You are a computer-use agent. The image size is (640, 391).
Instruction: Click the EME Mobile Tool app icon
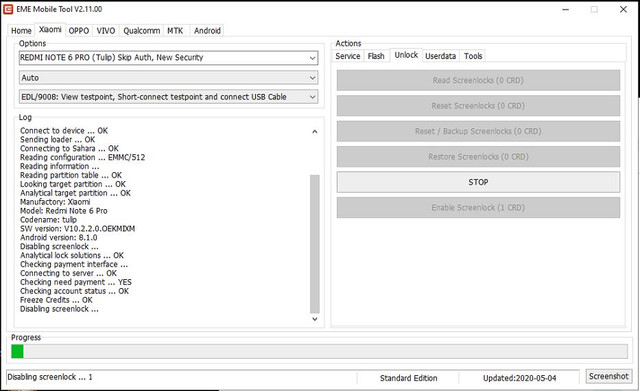[x=8, y=9]
